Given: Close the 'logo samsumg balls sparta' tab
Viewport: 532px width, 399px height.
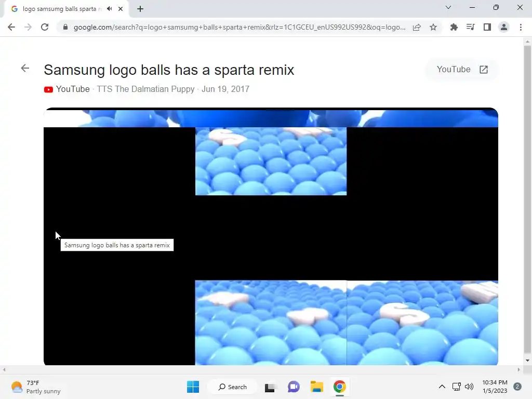Looking at the screenshot, I should (121, 9).
